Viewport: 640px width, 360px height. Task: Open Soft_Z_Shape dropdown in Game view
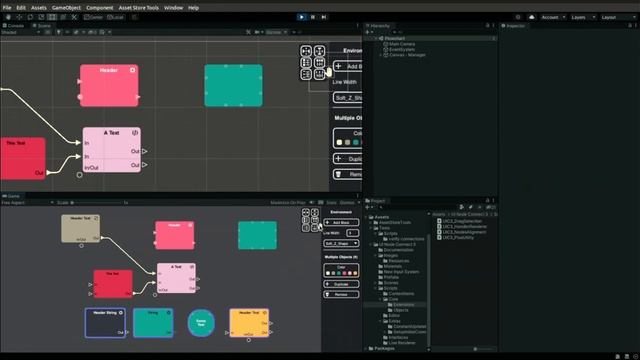point(341,243)
